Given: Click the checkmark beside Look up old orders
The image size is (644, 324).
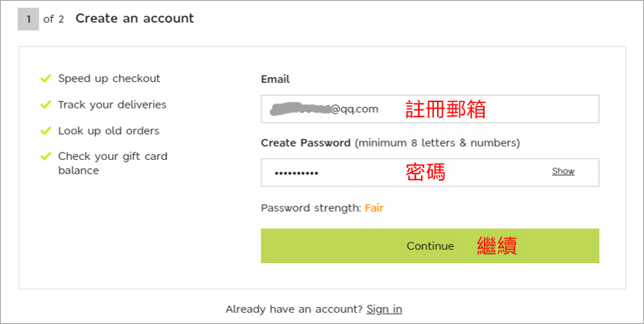Looking at the screenshot, I should coord(45,130).
